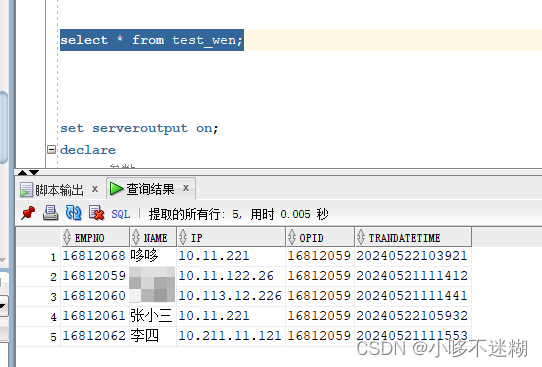Select EMPNO cell 16812062
The width and height of the screenshot is (542, 367).
tap(94, 336)
